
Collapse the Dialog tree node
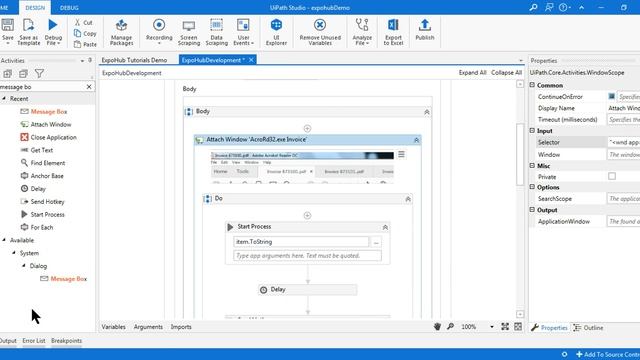pos(24,266)
